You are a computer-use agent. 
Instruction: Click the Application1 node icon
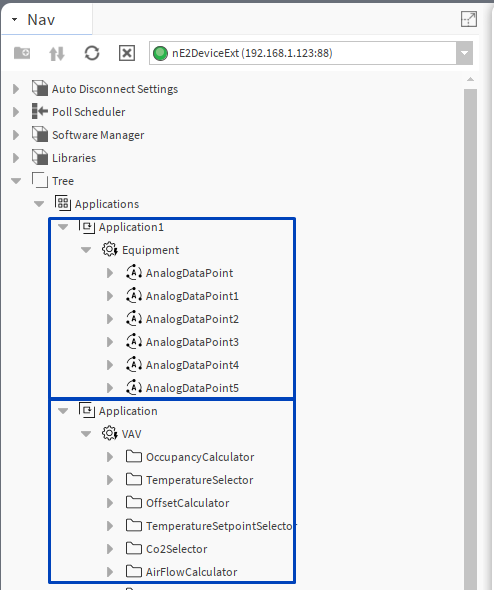pyautogui.click(x=87, y=227)
